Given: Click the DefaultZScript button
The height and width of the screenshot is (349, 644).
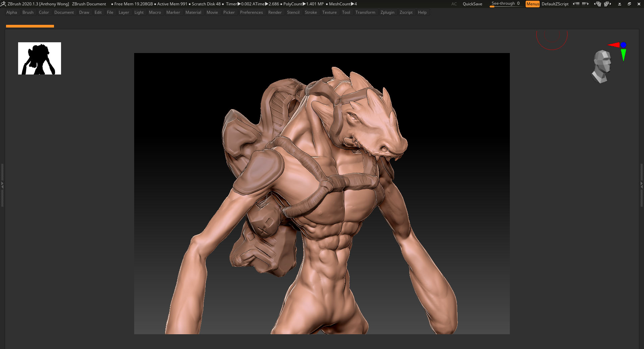Looking at the screenshot, I should tap(555, 4).
